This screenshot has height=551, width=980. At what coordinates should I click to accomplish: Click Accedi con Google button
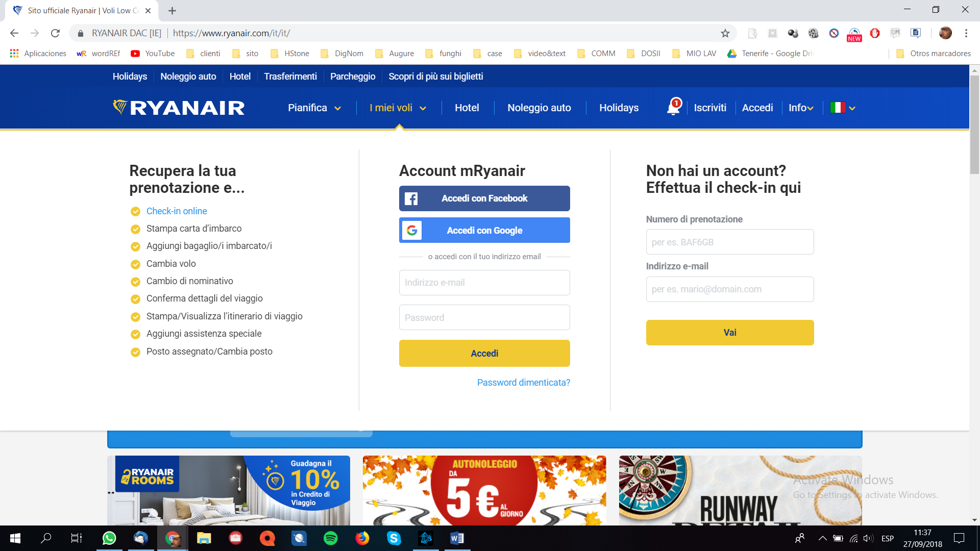484,230
